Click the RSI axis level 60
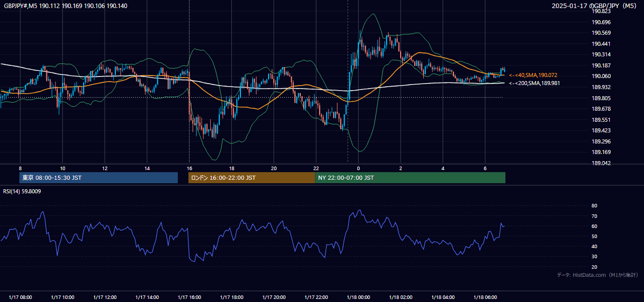Screen dimensions: 644x302 point(595,226)
